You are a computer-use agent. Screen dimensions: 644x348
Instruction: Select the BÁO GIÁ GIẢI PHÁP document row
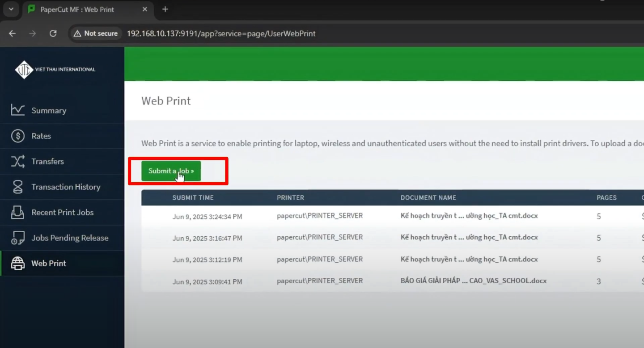pyautogui.click(x=473, y=281)
